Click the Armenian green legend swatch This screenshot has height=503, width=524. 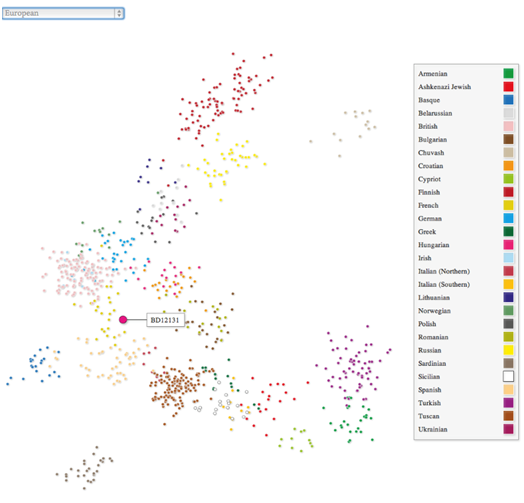[508, 74]
